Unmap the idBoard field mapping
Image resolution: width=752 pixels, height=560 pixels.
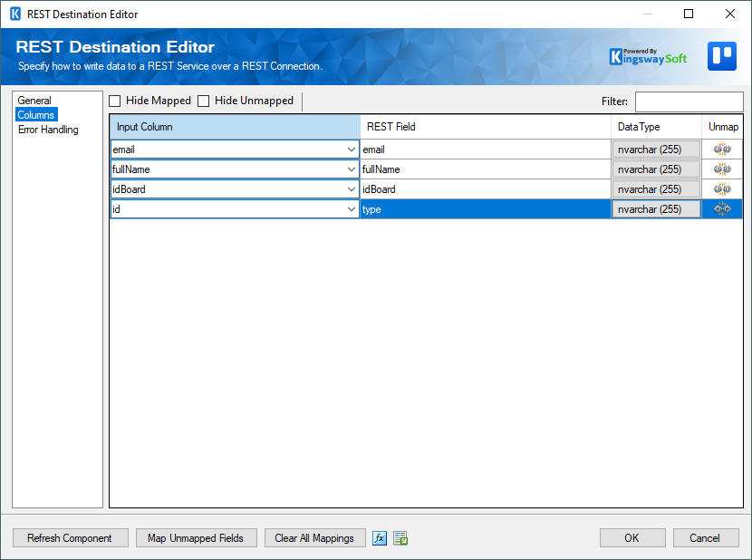(x=722, y=189)
